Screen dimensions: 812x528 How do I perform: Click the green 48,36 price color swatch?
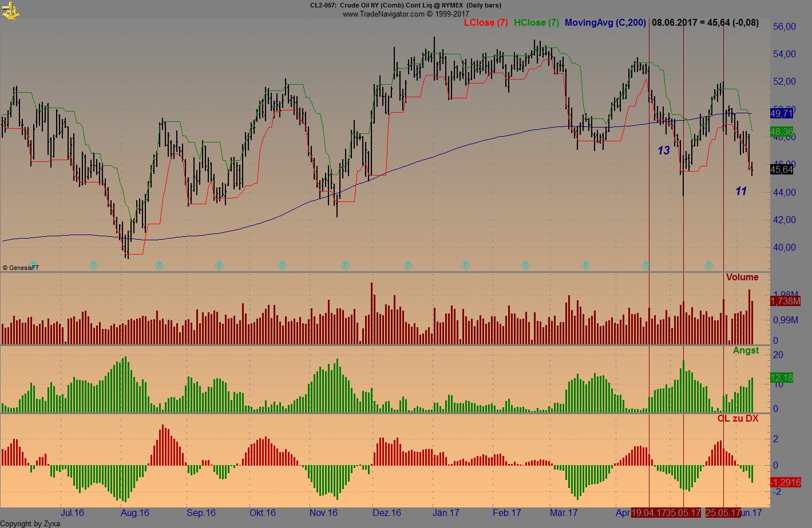click(781, 132)
